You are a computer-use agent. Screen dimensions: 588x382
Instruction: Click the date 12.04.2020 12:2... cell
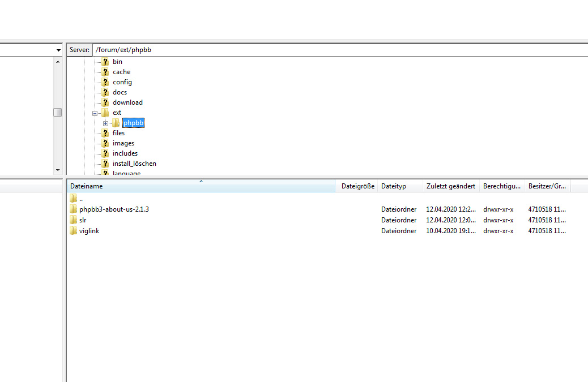pos(451,209)
